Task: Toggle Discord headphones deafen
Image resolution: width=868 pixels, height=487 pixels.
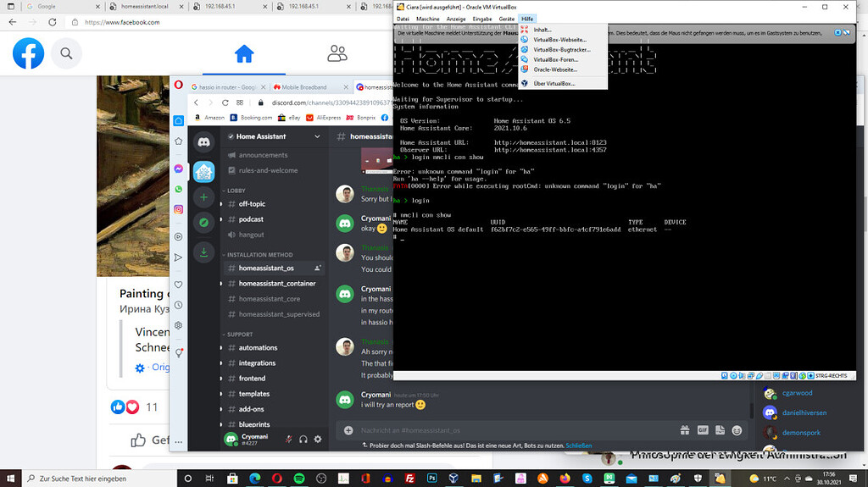Action: pos(303,439)
